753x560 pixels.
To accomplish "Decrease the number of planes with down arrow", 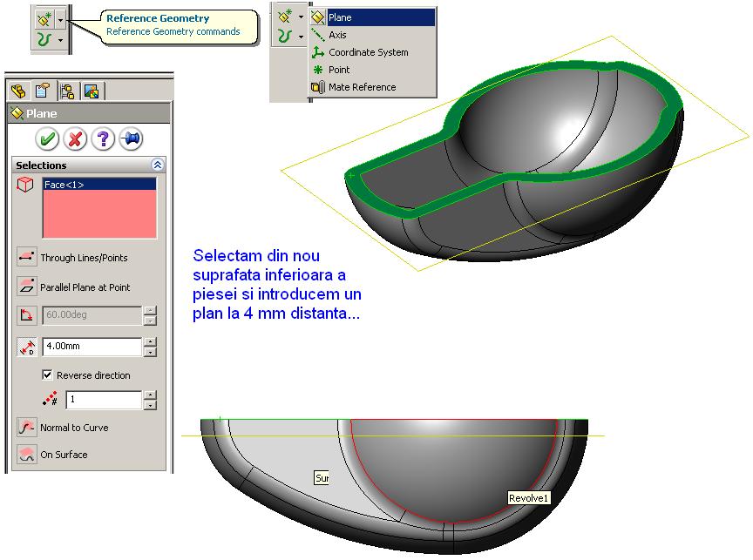I will (150, 404).
